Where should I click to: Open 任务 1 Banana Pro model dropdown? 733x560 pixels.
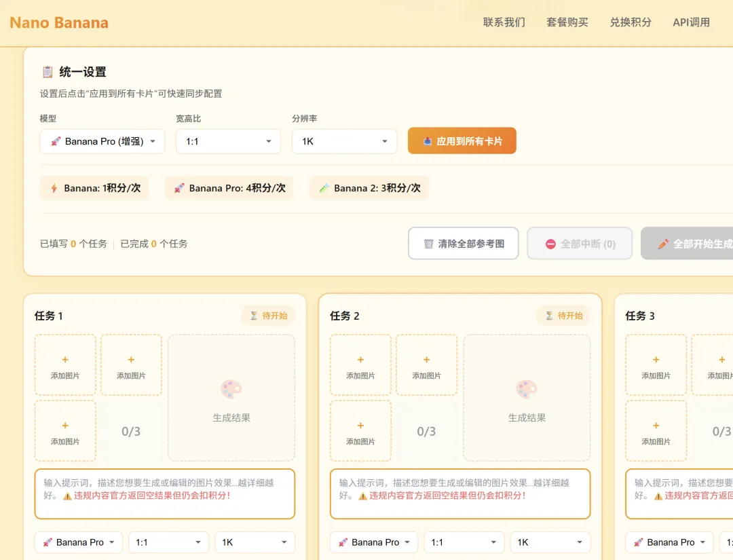click(79, 542)
